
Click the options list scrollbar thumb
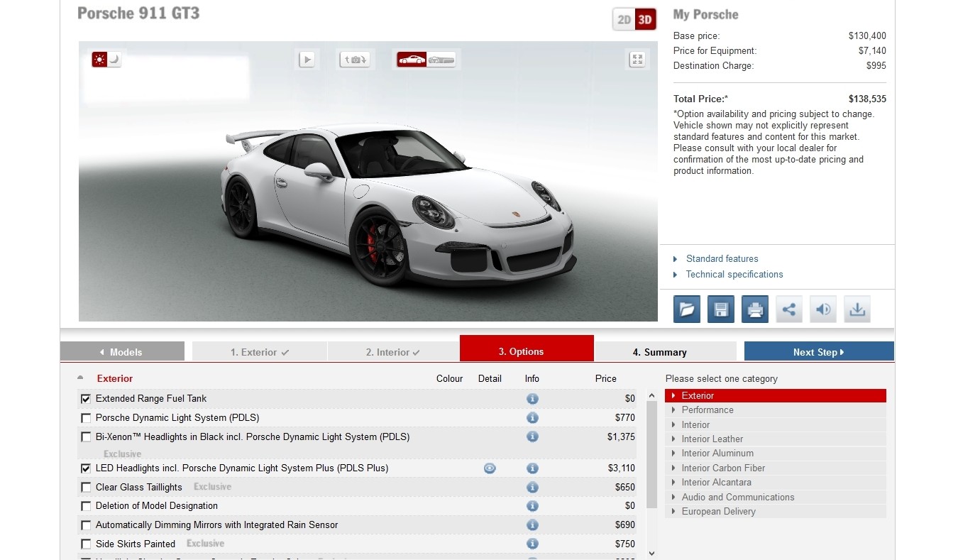(652, 456)
